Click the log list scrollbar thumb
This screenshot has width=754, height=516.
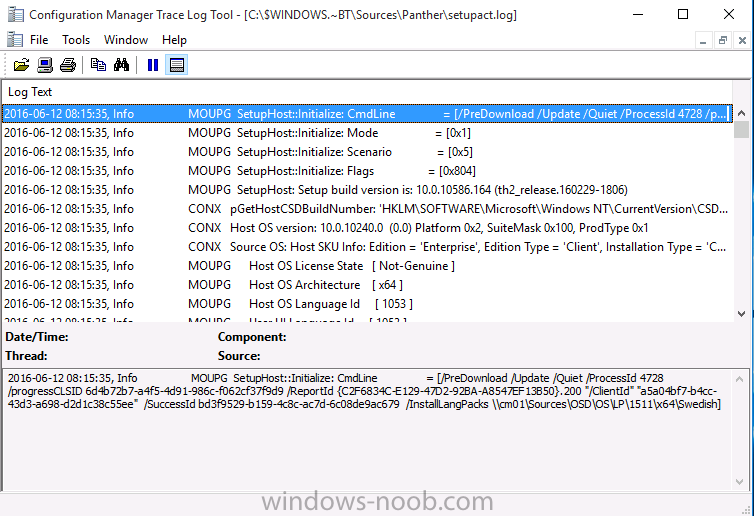pos(741,130)
